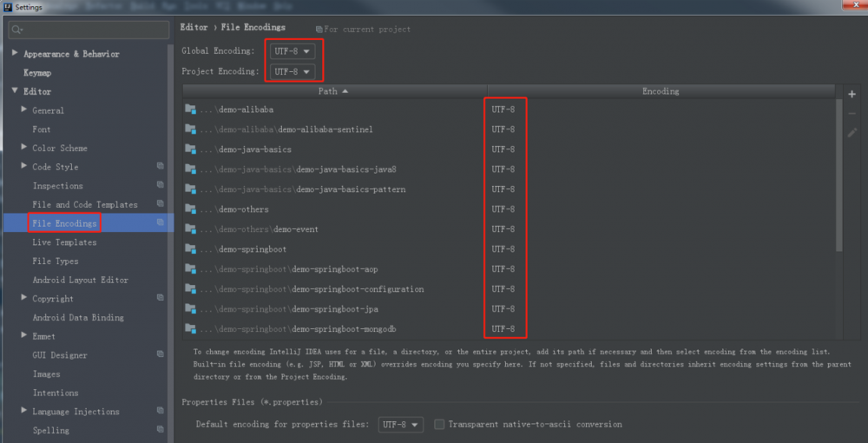Click project-level icon beside Inspections
Image resolution: width=868 pixels, height=443 pixels.
(x=160, y=184)
